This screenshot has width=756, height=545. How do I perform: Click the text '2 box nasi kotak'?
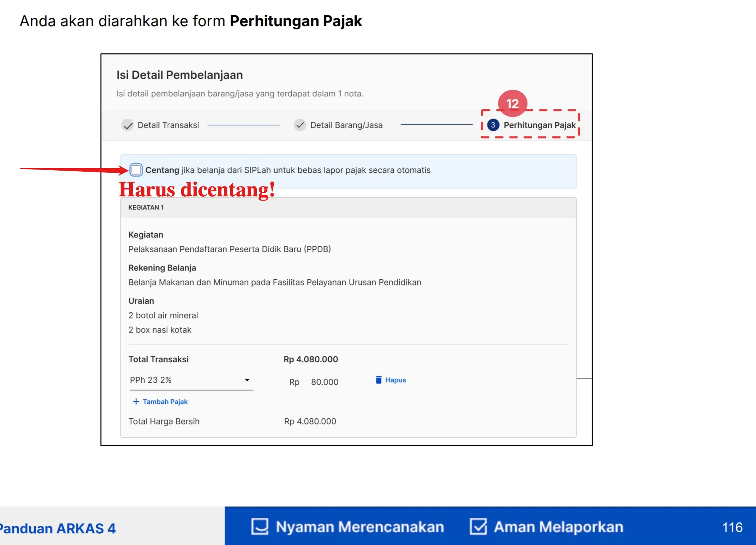coord(160,330)
